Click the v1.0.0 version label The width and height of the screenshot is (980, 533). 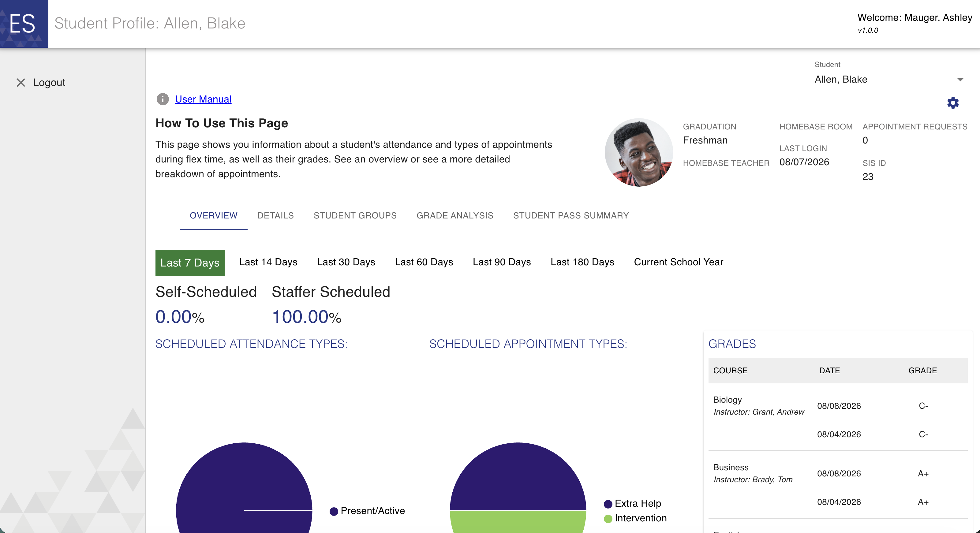pyautogui.click(x=868, y=30)
